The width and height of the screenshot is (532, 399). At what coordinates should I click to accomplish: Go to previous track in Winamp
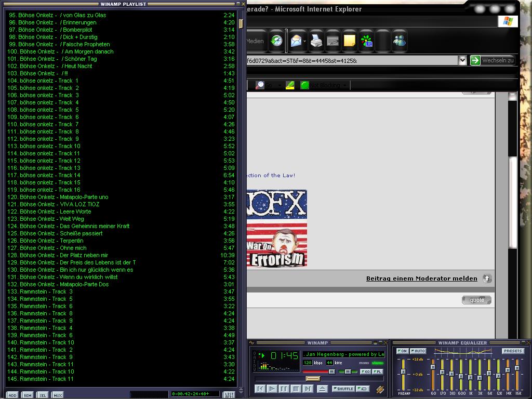click(x=260, y=389)
